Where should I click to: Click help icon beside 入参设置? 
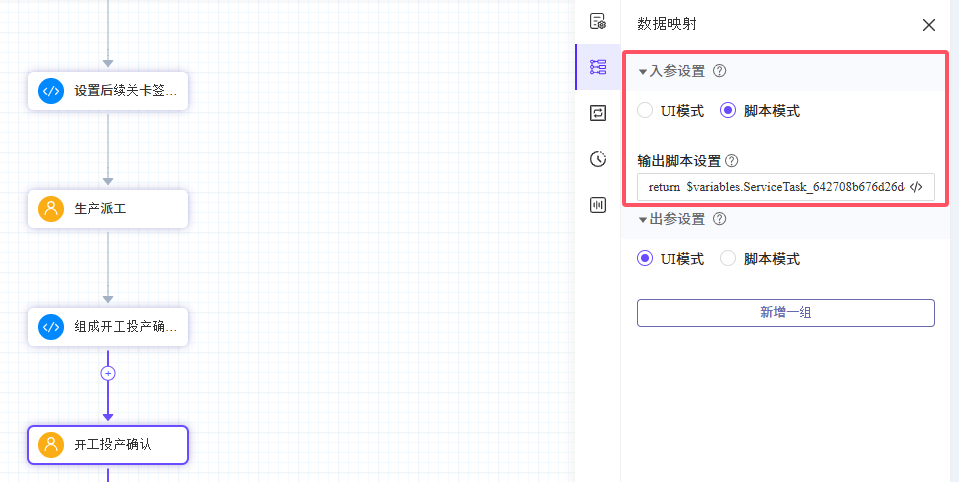point(720,71)
